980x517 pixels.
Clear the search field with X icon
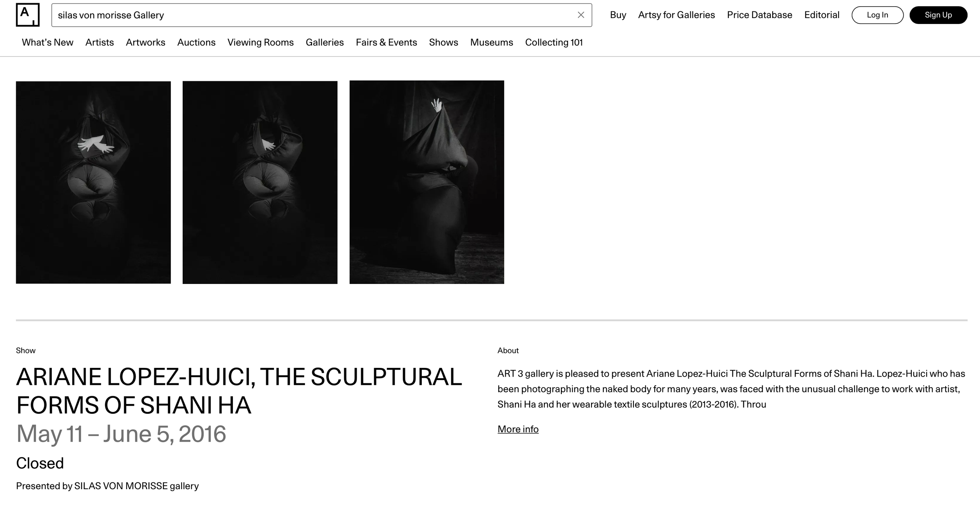tap(581, 15)
